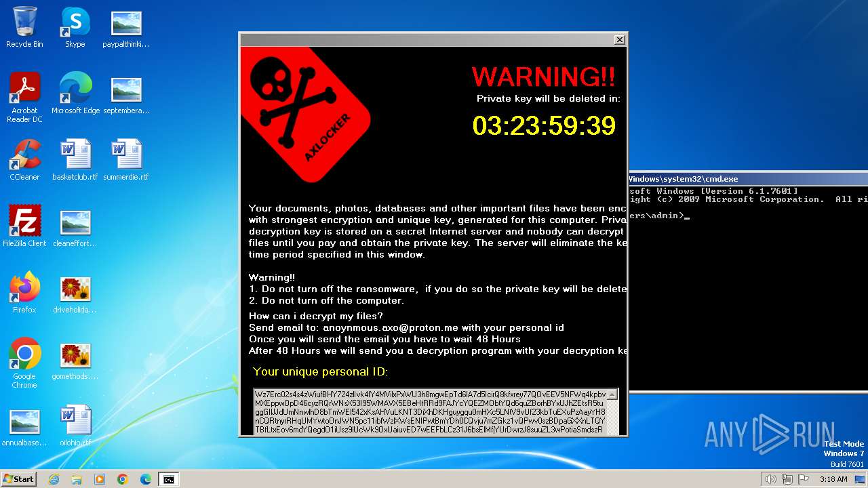
Task: Open FileZilla Client shortcut
Action: pos(24,226)
